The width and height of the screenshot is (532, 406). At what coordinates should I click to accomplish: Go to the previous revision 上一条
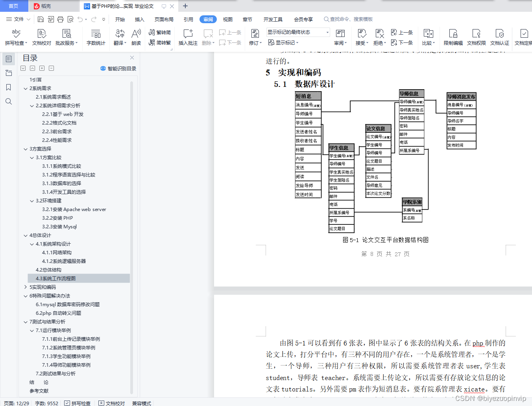[x=402, y=32]
